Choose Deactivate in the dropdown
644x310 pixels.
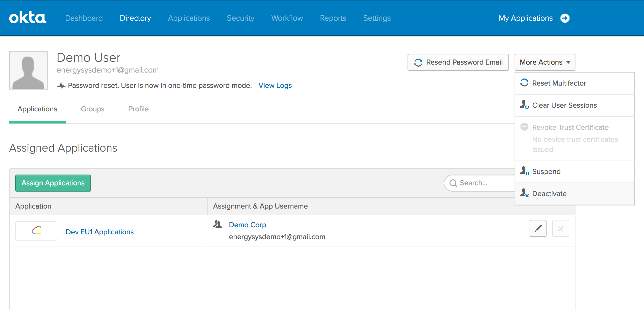pos(549,194)
